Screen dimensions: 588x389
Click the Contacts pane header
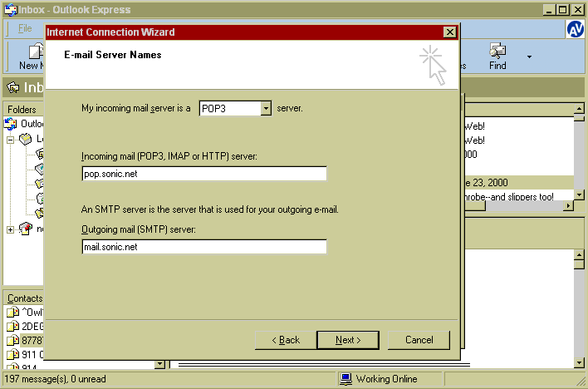[x=24, y=298]
